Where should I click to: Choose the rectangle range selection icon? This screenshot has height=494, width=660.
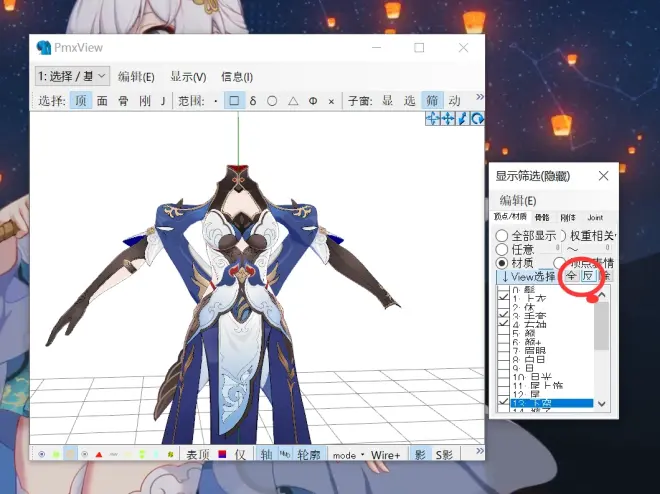click(234, 101)
